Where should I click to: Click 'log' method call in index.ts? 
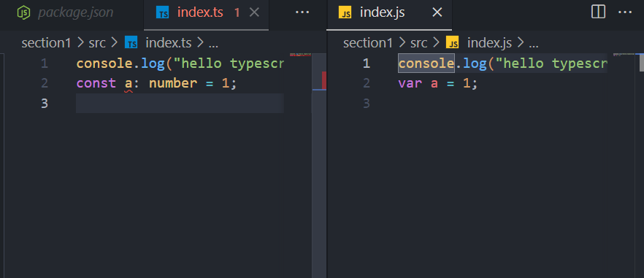153,63
